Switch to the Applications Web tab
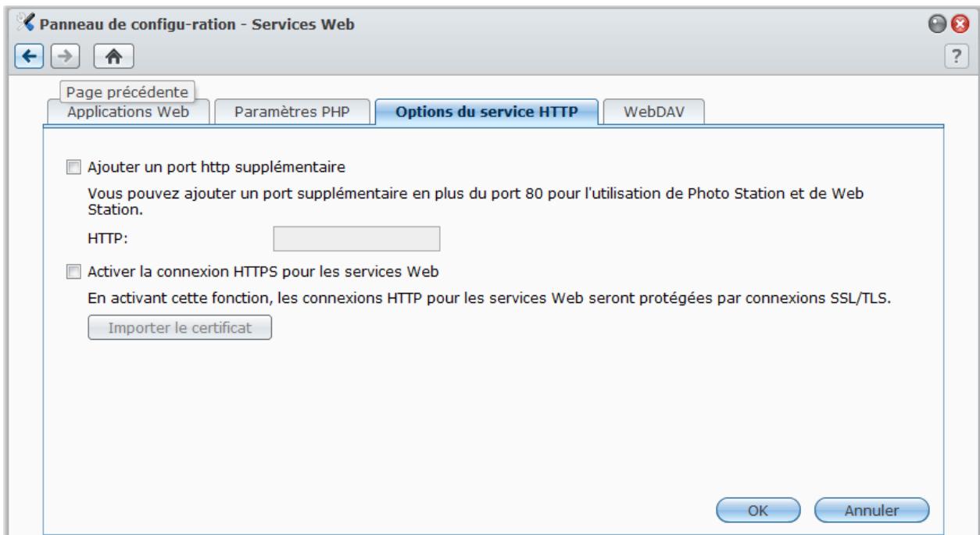 click(x=128, y=111)
